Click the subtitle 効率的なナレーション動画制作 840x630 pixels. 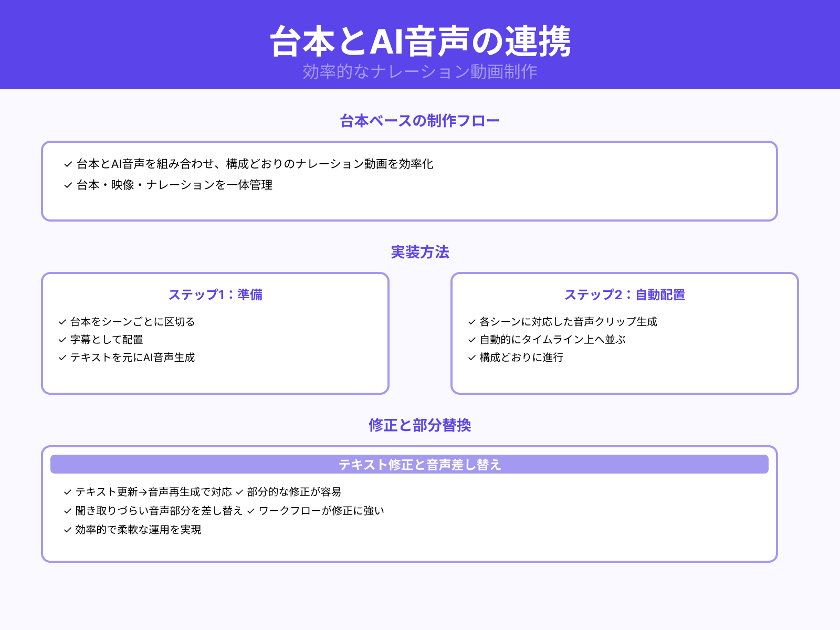[420, 72]
